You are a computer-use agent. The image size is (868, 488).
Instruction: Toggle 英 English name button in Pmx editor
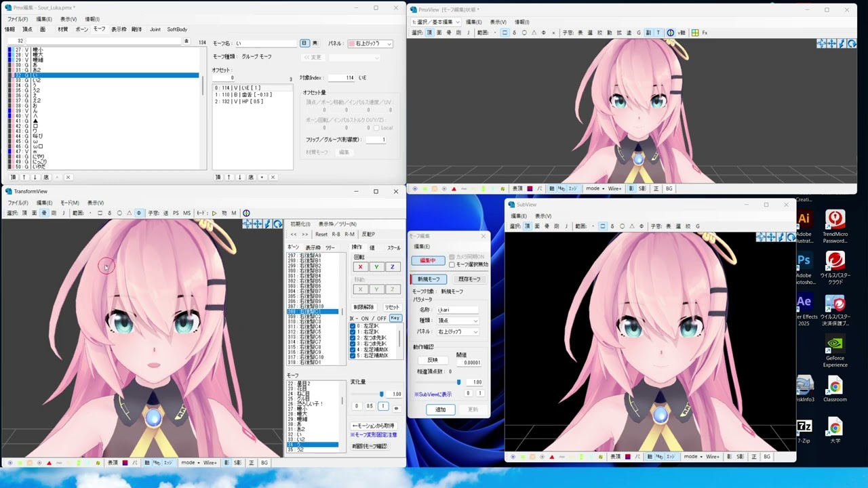point(315,43)
